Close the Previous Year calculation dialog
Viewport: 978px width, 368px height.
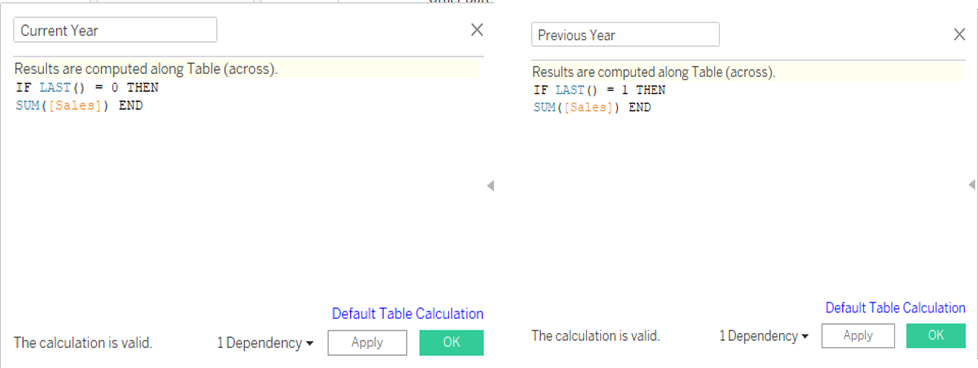960,35
